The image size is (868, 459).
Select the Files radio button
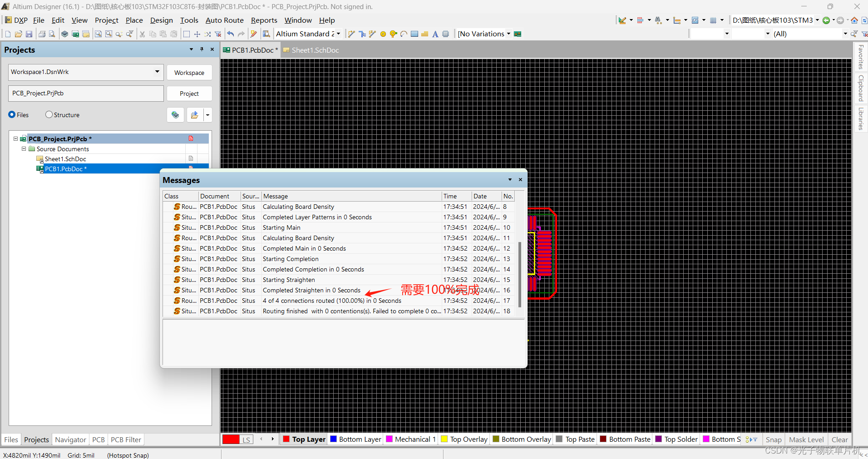point(12,115)
